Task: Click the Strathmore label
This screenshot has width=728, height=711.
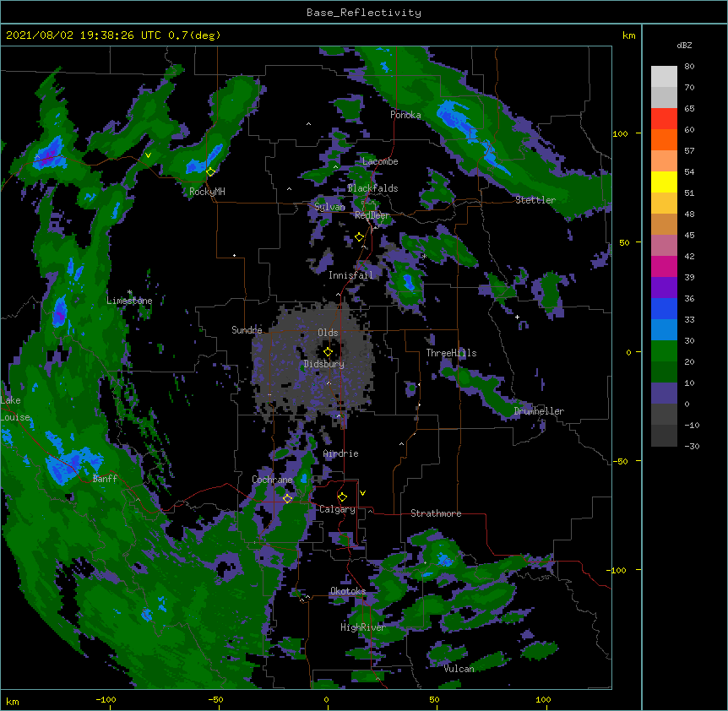Action: point(436,513)
